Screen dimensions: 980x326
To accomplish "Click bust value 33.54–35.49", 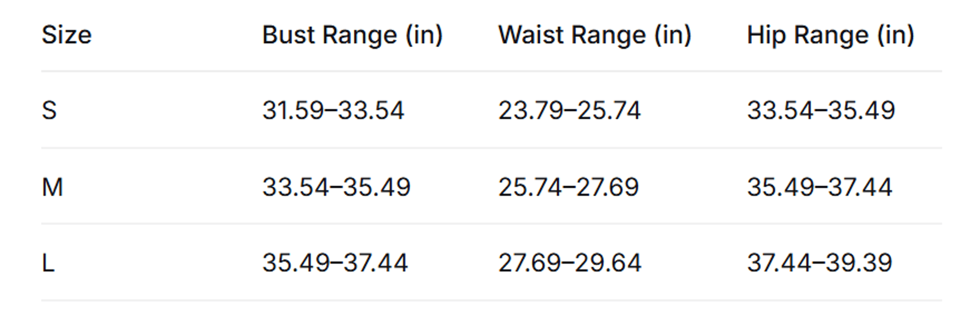I will click(x=336, y=187).
